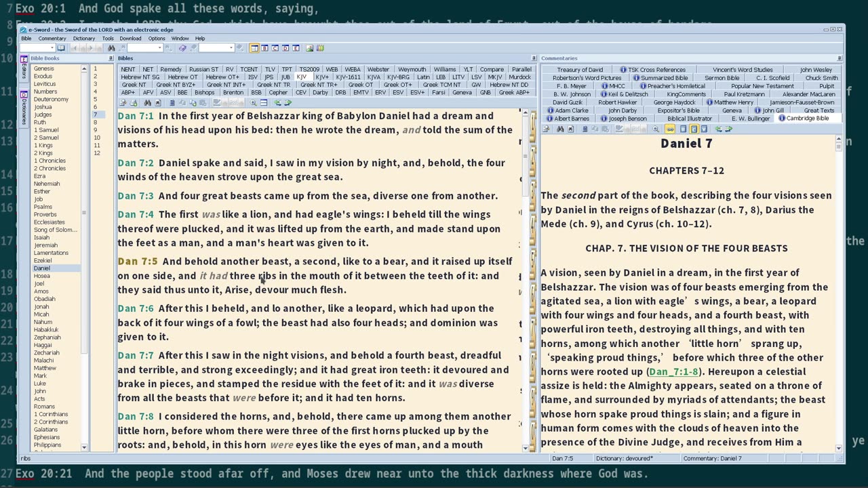Image resolution: width=868 pixels, height=488 pixels.
Task: Toggle the Editors pane 'E' layout icon
Action: click(x=296, y=48)
